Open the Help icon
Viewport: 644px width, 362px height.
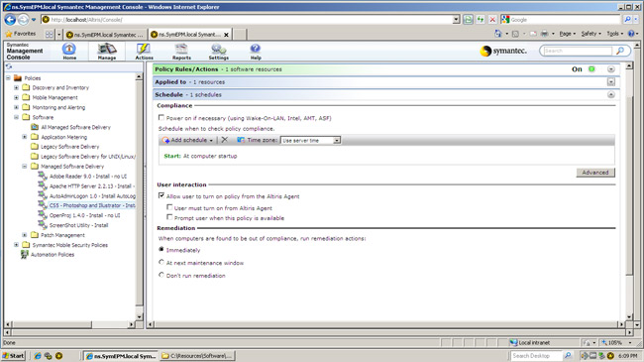point(256,51)
